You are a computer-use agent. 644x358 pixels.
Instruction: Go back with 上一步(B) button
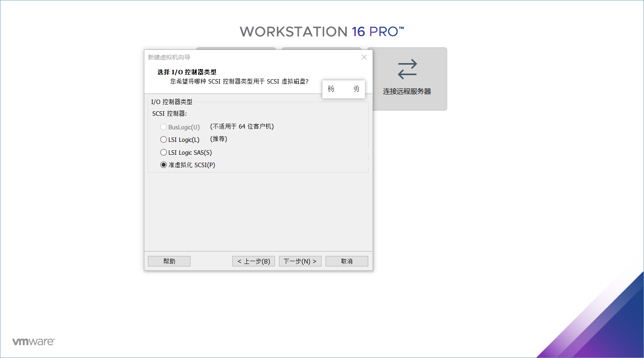254,261
